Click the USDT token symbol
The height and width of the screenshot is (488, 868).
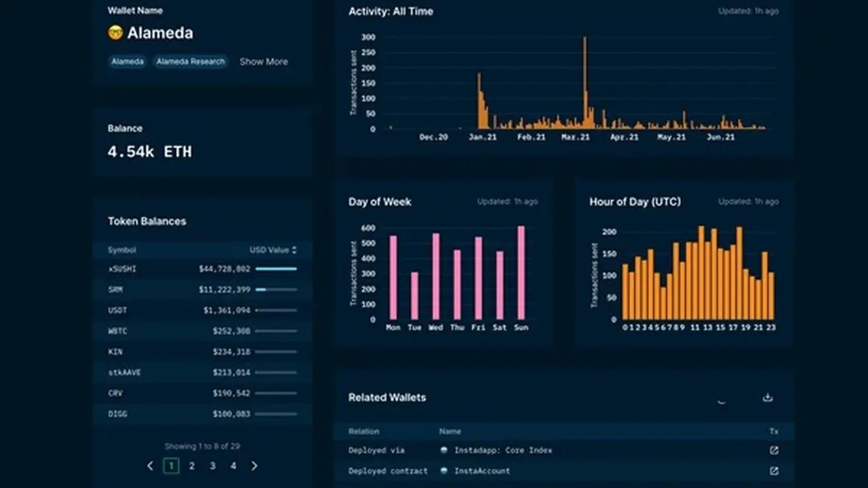click(118, 310)
